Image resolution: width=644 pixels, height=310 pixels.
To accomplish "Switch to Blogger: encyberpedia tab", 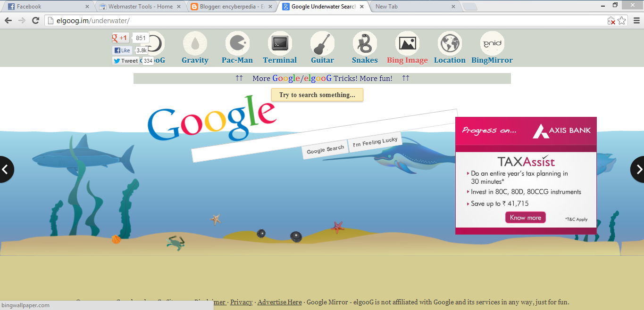I will pyautogui.click(x=231, y=7).
